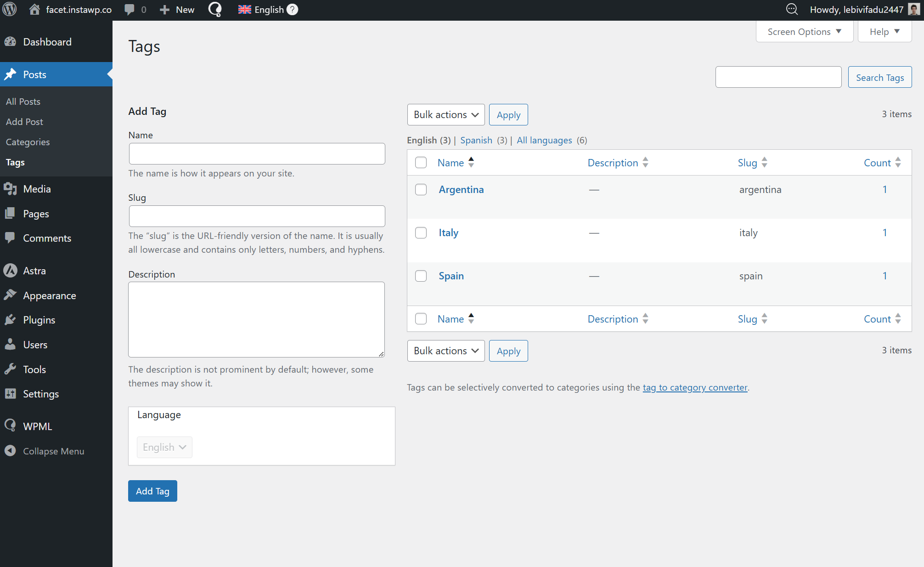The width and height of the screenshot is (924, 567).
Task: Click the Collapse Menu arrow icon
Action: click(10, 451)
